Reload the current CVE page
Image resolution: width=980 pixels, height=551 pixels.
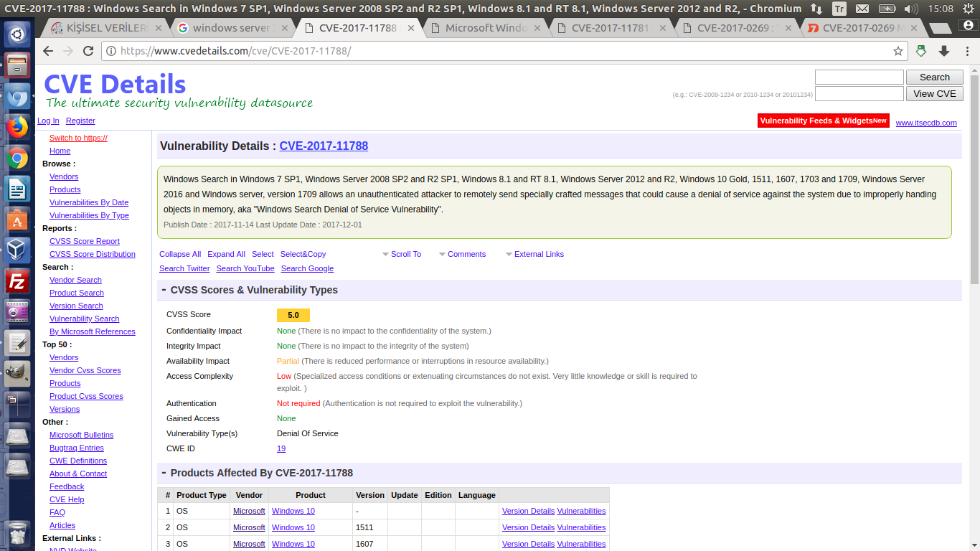click(88, 51)
